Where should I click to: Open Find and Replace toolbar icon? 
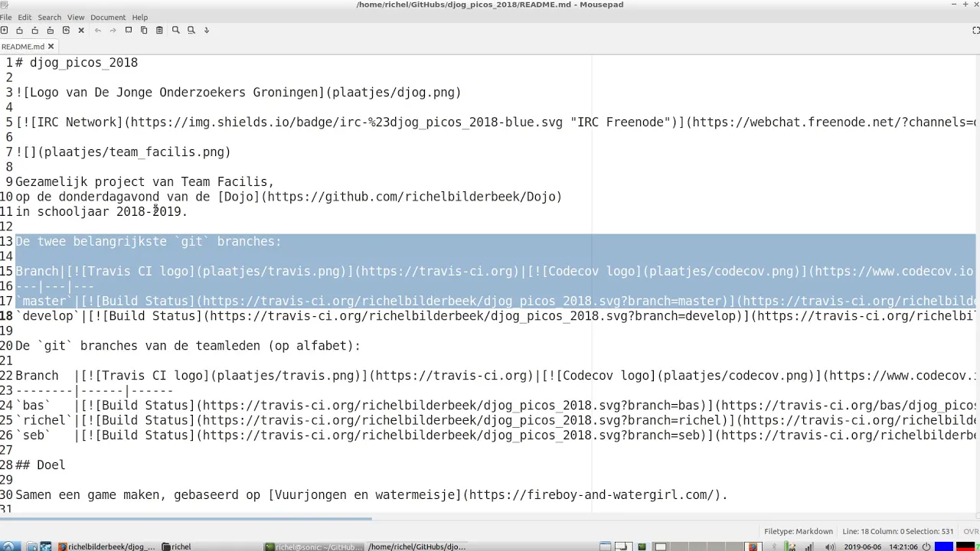(191, 30)
